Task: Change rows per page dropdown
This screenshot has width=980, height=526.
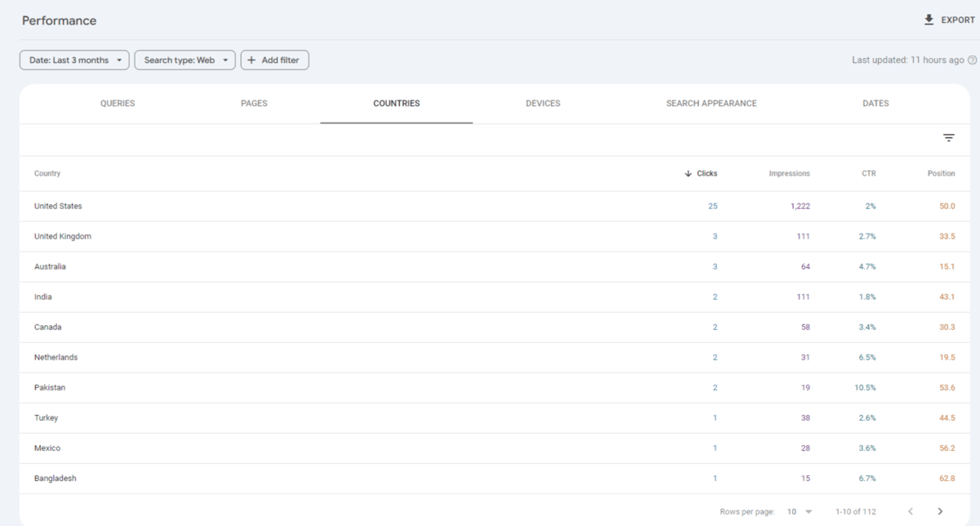Action: pyautogui.click(x=799, y=511)
